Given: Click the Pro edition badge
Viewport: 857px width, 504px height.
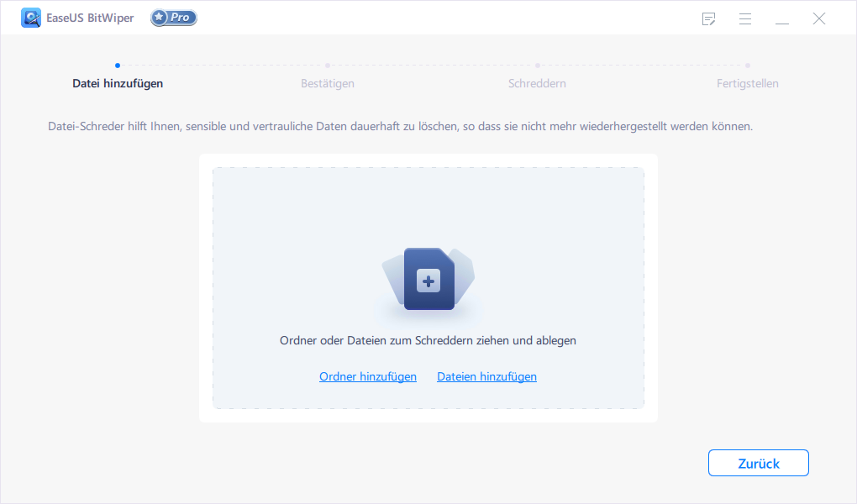Looking at the screenshot, I should 174,18.
